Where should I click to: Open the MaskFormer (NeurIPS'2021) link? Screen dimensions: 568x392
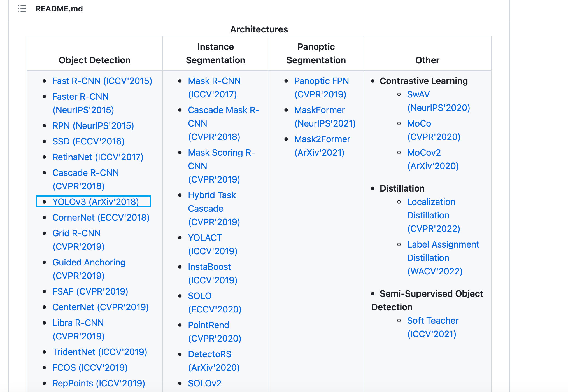320,110
